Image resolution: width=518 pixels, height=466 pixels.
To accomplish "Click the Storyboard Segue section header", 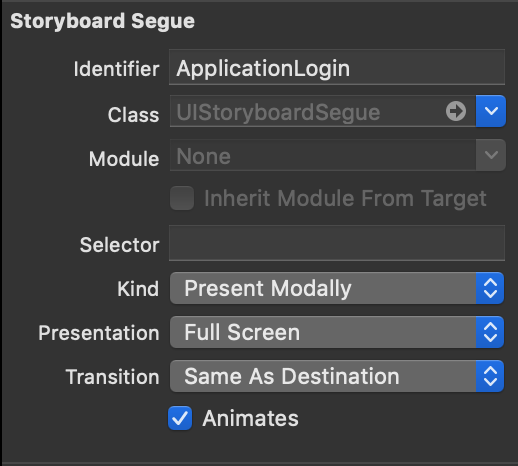I will click(x=102, y=22).
